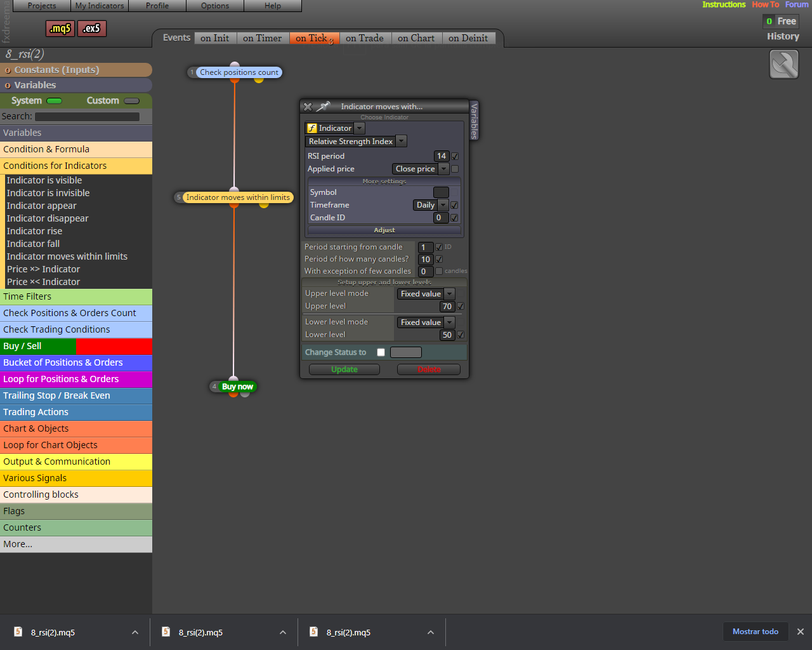812x650 pixels.
Task: Close the Indicator moves with dialog
Action: click(x=308, y=107)
